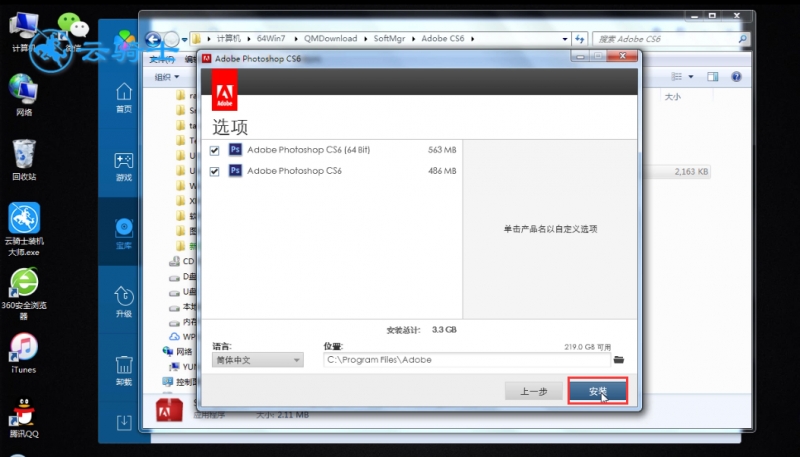Click SoftMgr in the address bar
Image resolution: width=800 pixels, height=457 pixels.
coord(389,38)
